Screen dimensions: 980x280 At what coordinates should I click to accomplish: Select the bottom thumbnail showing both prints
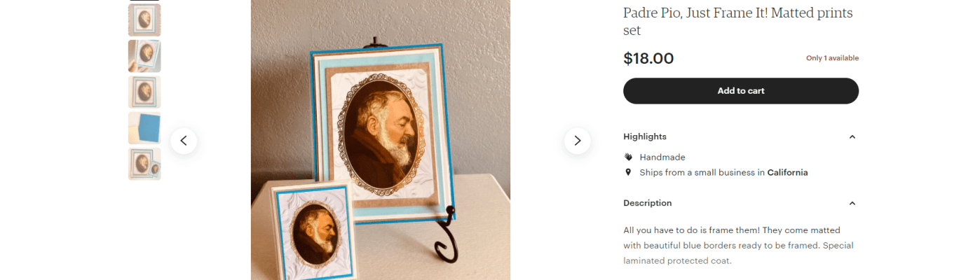coord(144,164)
